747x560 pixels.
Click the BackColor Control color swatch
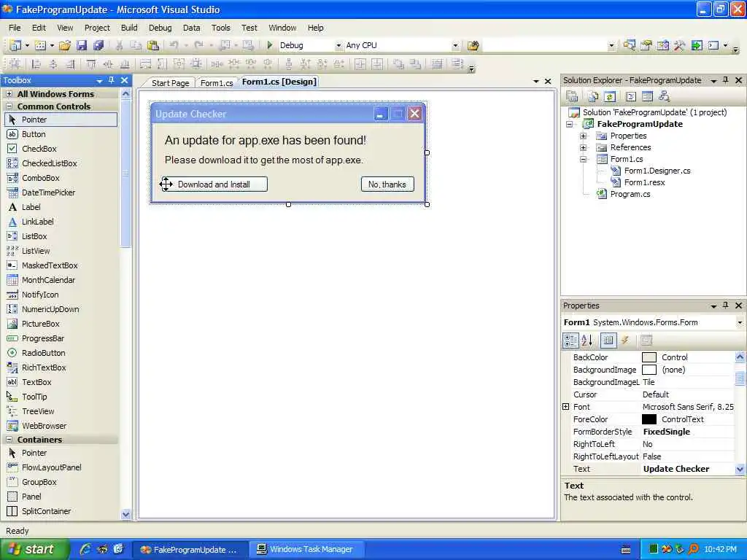pyautogui.click(x=649, y=357)
